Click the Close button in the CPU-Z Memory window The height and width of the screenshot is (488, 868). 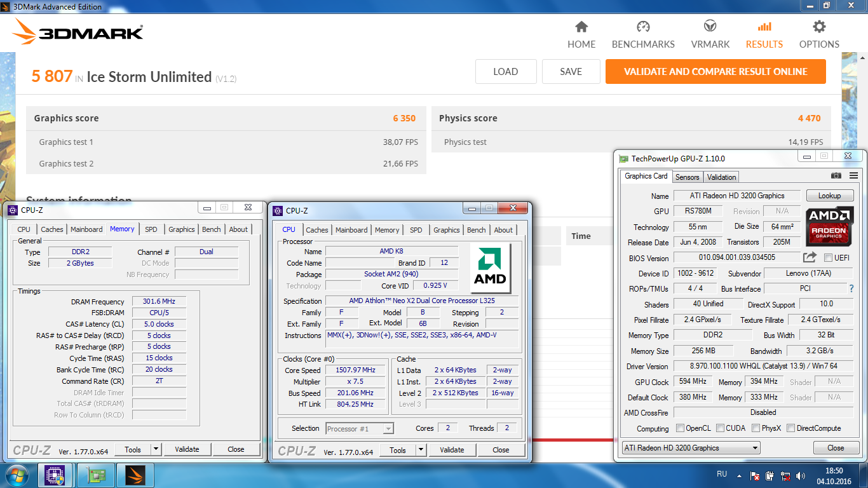(x=236, y=449)
